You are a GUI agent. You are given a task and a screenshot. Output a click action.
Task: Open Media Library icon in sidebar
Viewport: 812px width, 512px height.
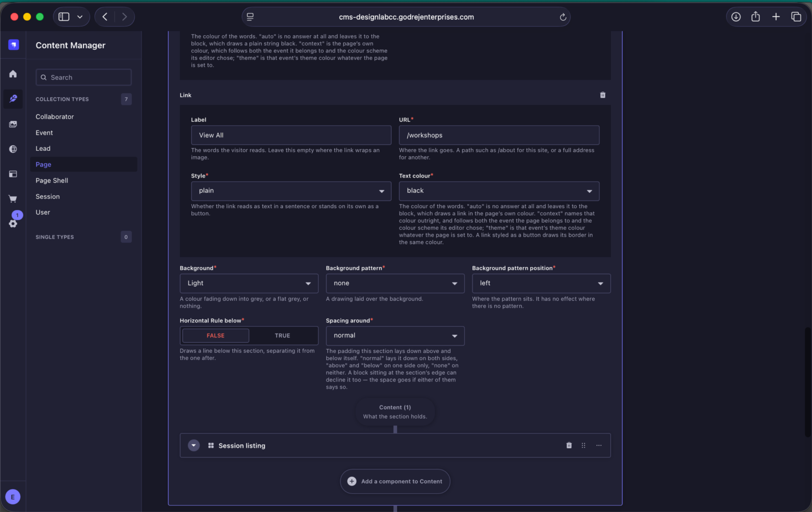pos(13,124)
